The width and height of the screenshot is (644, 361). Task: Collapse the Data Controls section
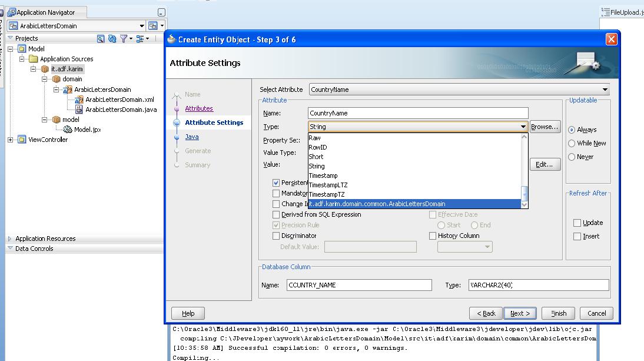[x=10, y=249]
